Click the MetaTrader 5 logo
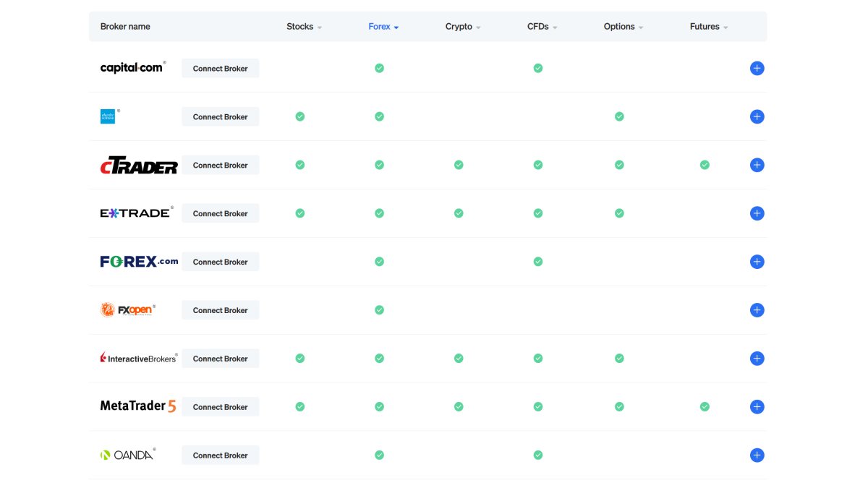The width and height of the screenshot is (868, 488). 138,406
